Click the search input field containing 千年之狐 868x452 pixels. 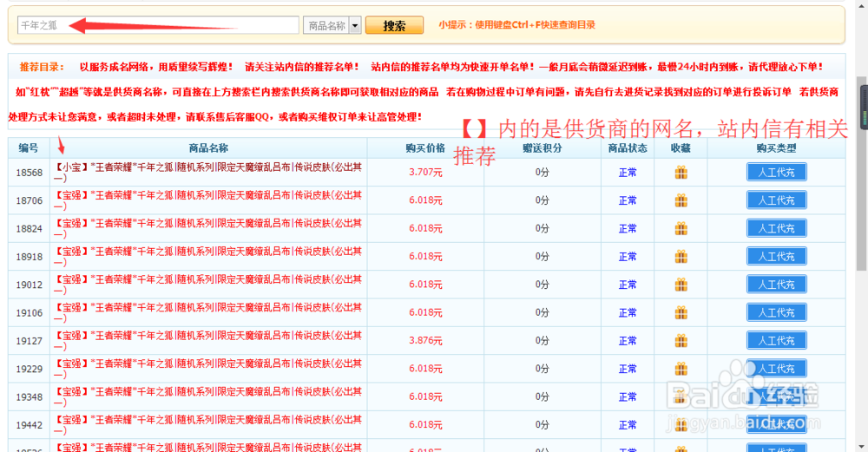click(x=158, y=25)
